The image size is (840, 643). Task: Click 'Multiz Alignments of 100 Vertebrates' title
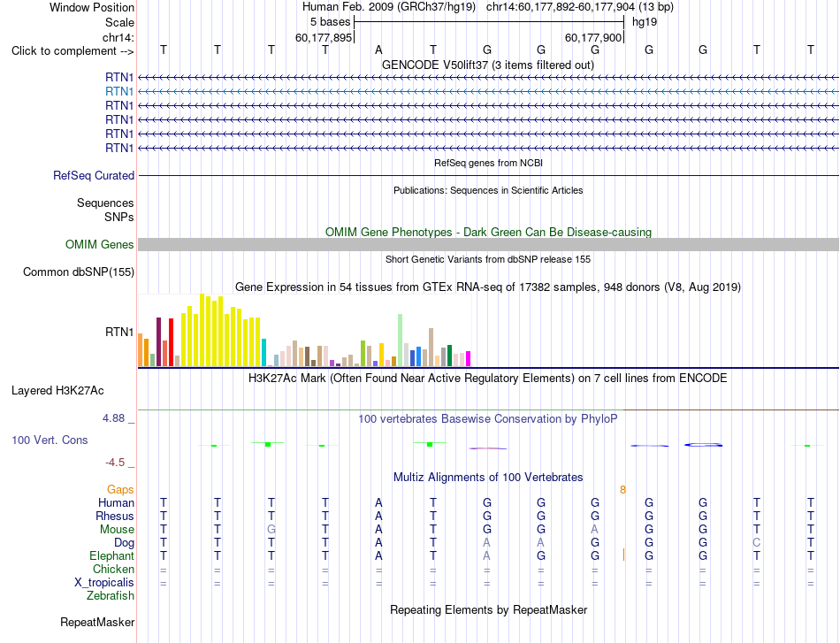[x=488, y=477]
